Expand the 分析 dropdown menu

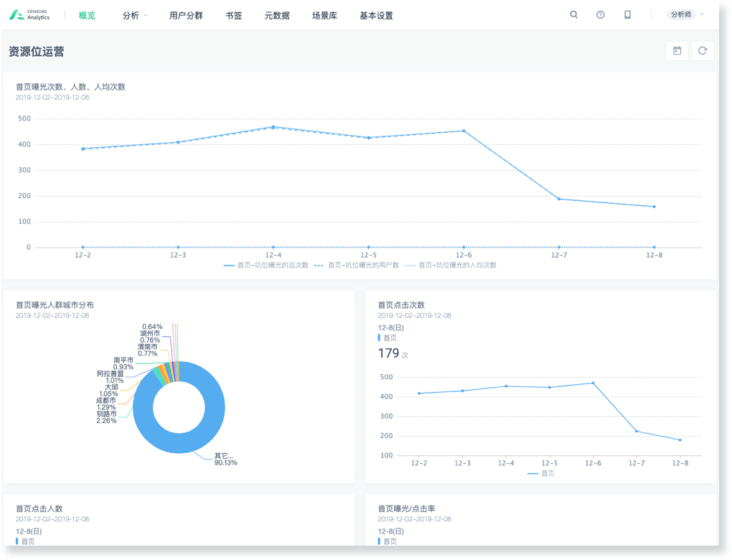[x=134, y=16]
